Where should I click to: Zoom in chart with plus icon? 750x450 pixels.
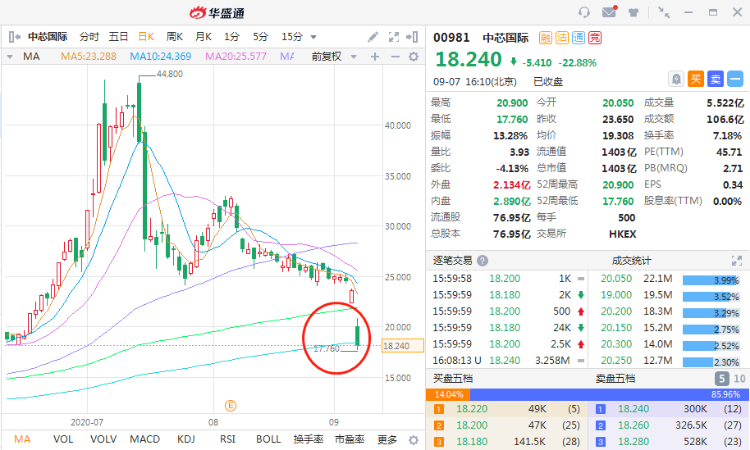pyautogui.click(x=375, y=57)
